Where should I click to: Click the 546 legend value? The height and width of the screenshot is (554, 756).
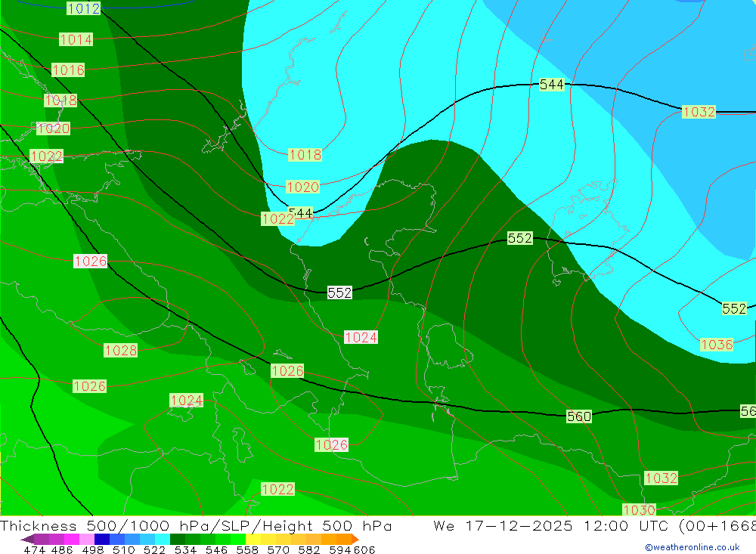point(216,549)
